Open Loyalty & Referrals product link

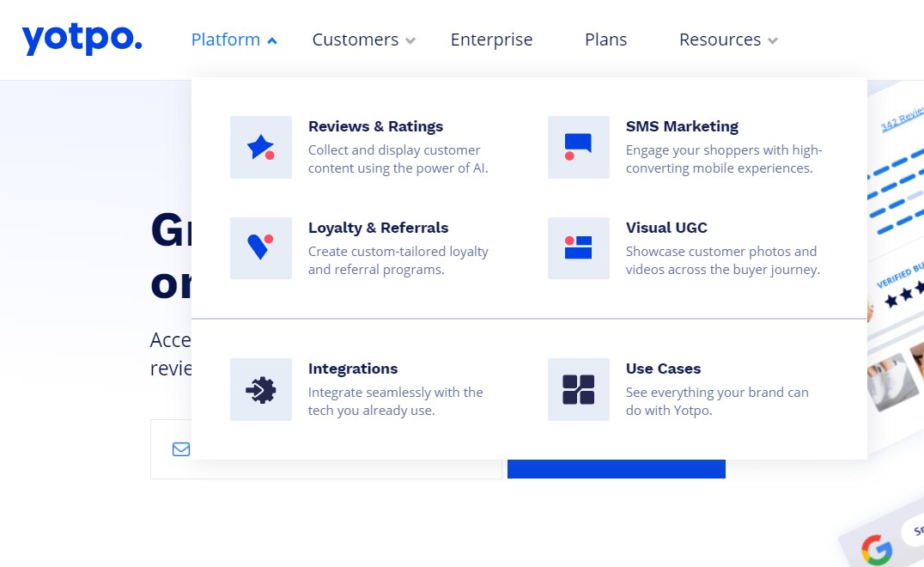pos(379,228)
